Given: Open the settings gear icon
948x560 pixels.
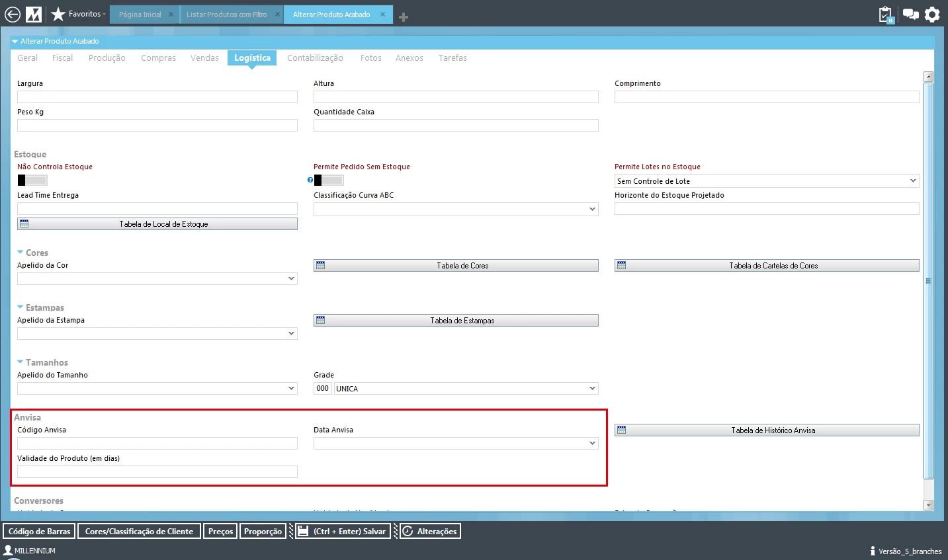Looking at the screenshot, I should [932, 15].
